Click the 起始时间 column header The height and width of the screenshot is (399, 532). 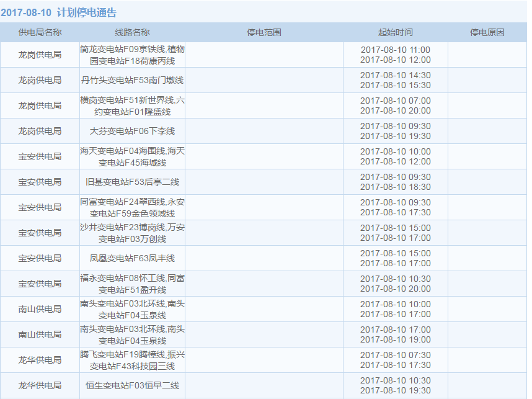[395, 32]
